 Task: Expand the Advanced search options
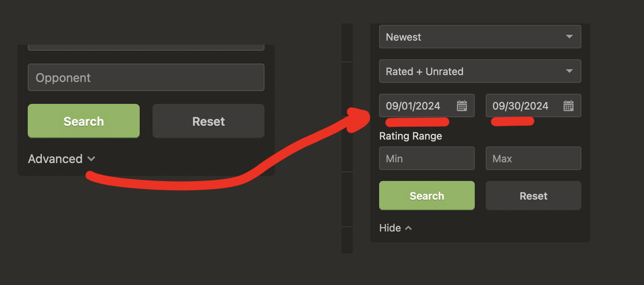tap(56, 159)
